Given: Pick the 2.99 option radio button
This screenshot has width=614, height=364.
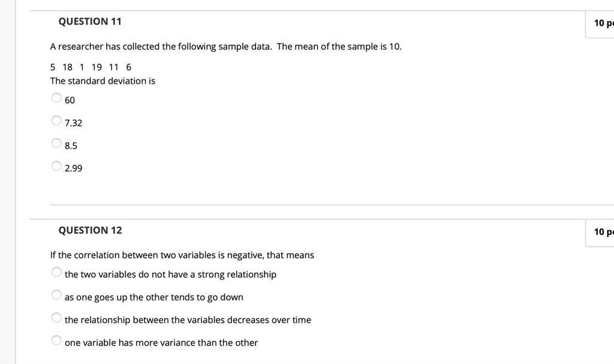Looking at the screenshot, I should tap(56, 166).
